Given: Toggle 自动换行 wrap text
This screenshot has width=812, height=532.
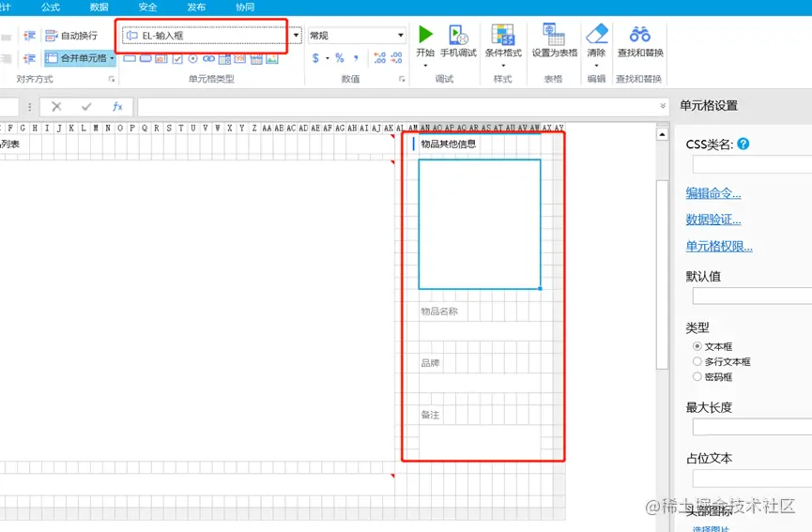Looking at the screenshot, I should coord(71,36).
